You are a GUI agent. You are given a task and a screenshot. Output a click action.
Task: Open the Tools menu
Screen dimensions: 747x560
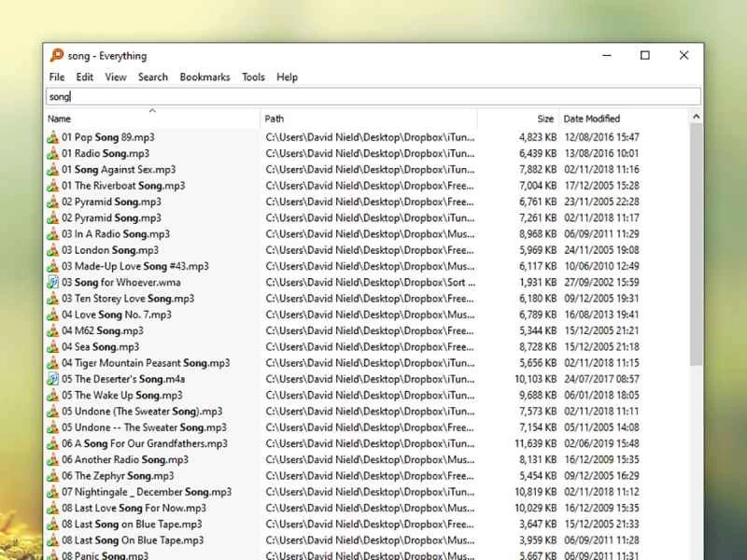[252, 77]
